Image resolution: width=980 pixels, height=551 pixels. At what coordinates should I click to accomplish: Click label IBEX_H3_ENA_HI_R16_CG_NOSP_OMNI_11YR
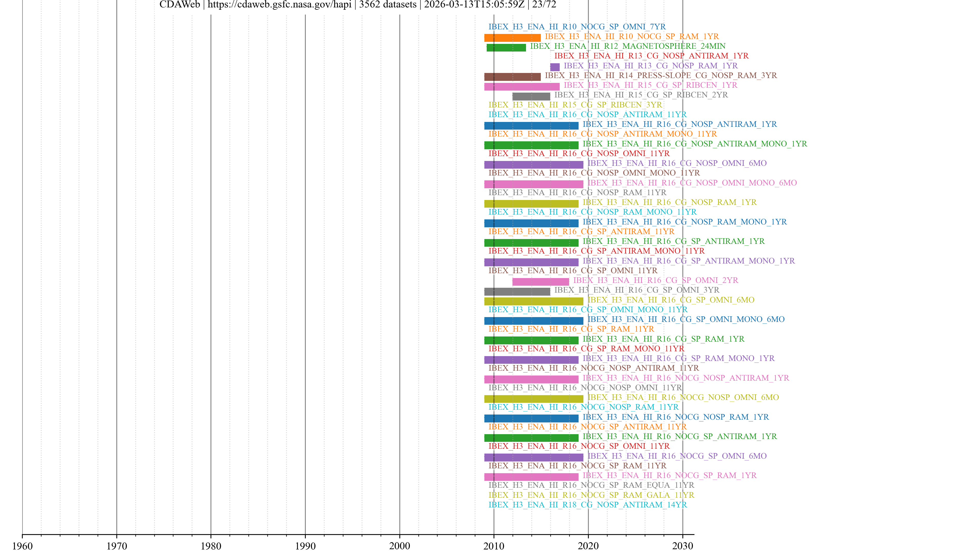coord(579,154)
